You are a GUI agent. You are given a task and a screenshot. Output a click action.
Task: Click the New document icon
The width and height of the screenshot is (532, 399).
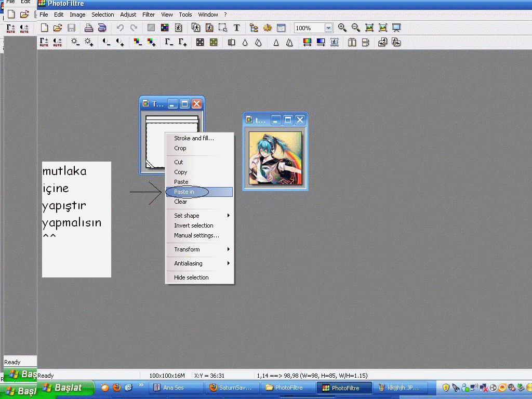45,28
